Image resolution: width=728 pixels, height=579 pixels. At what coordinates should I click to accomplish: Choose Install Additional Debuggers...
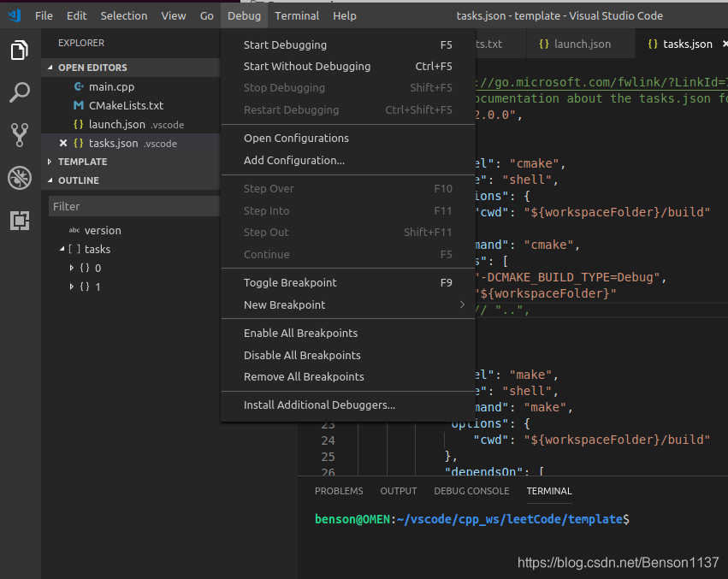(348, 405)
